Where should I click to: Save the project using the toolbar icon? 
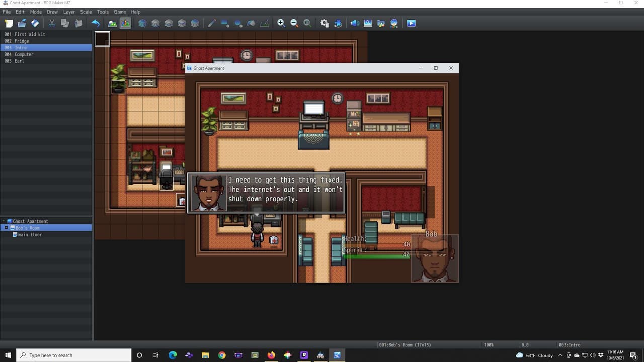[x=35, y=23]
